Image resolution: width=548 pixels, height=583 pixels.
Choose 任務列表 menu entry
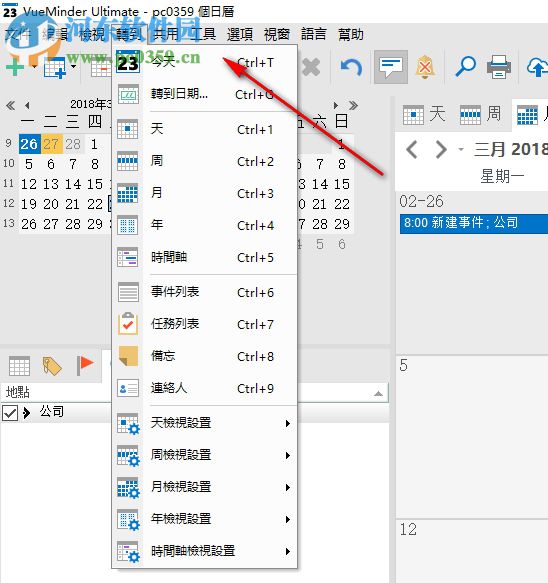coord(205,324)
